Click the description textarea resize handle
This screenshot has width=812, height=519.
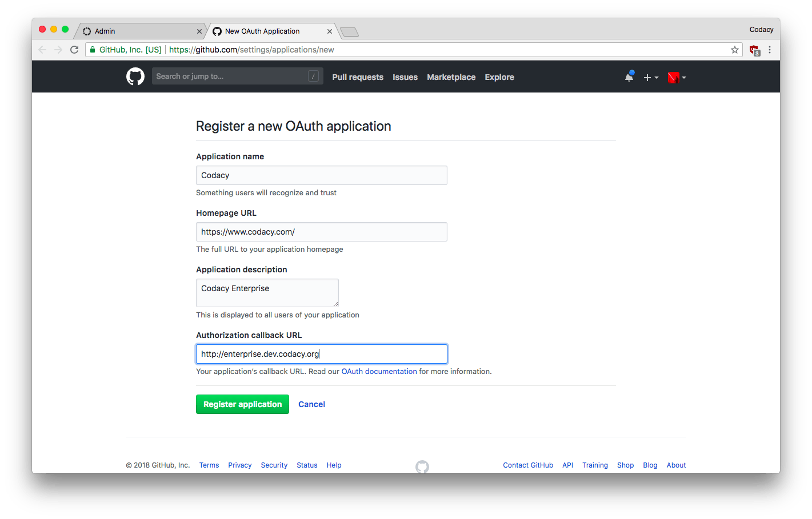tap(335, 304)
